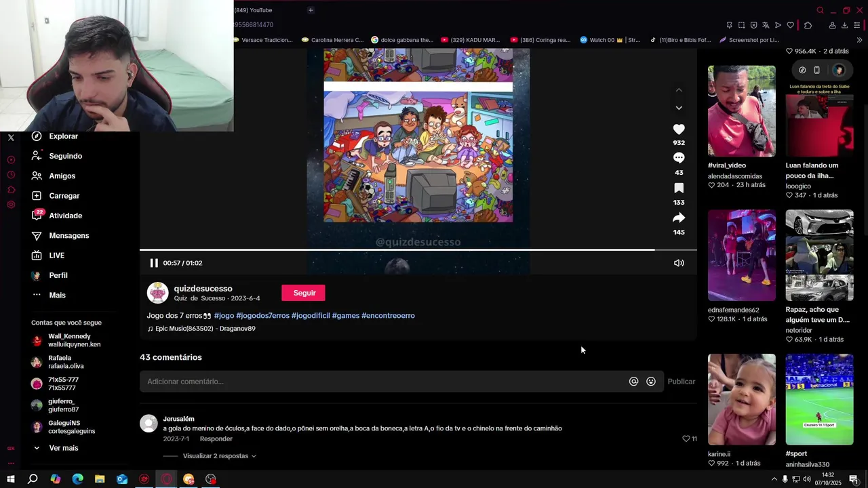Save video with bookmark icon showing 133
Image resolution: width=868 pixels, height=488 pixels.
coord(679,188)
